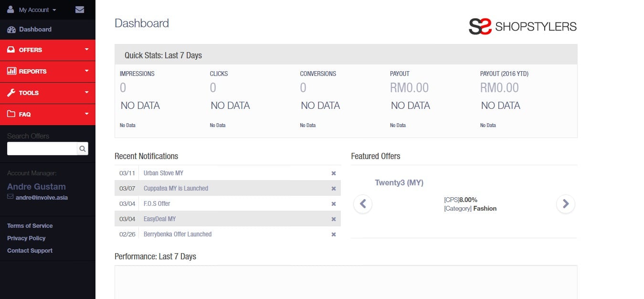Open Urban Stove MY notification
This screenshot has width=644, height=299.
163,173
